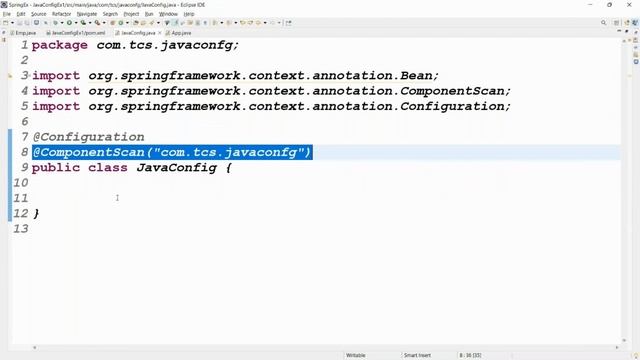
Task: Click the 'Writable' status bar entry
Action: coord(356,356)
